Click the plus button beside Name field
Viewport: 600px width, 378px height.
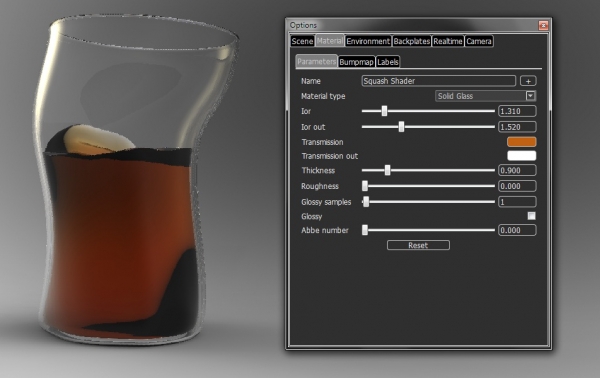[x=528, y=81]
